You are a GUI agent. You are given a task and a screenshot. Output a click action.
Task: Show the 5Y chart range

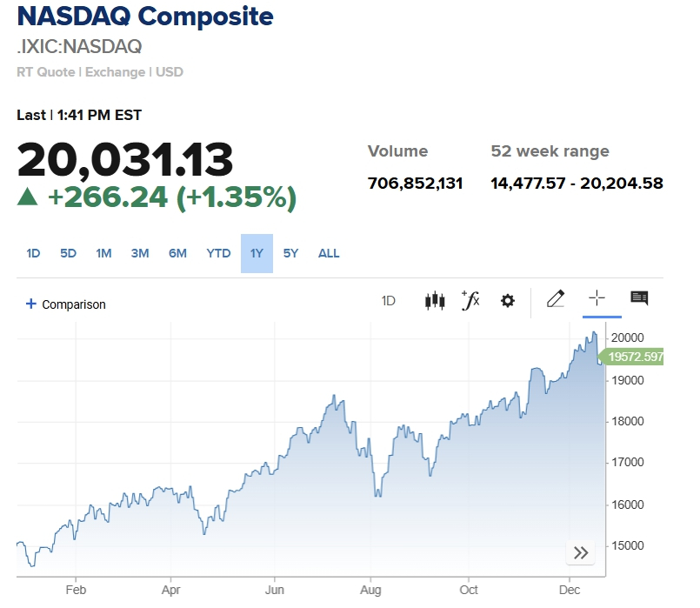[290, 254]
